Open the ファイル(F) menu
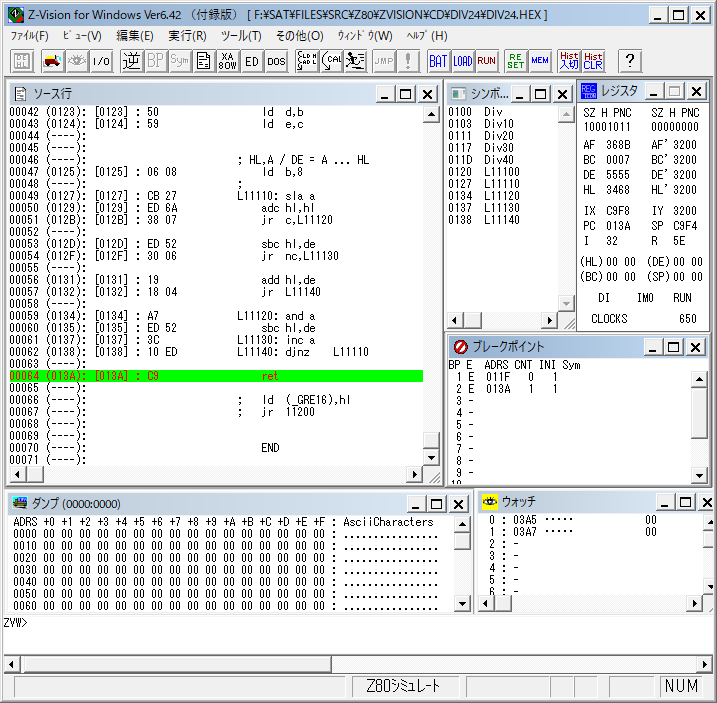Viewport: 717px width, 703px height. [29, 36]
